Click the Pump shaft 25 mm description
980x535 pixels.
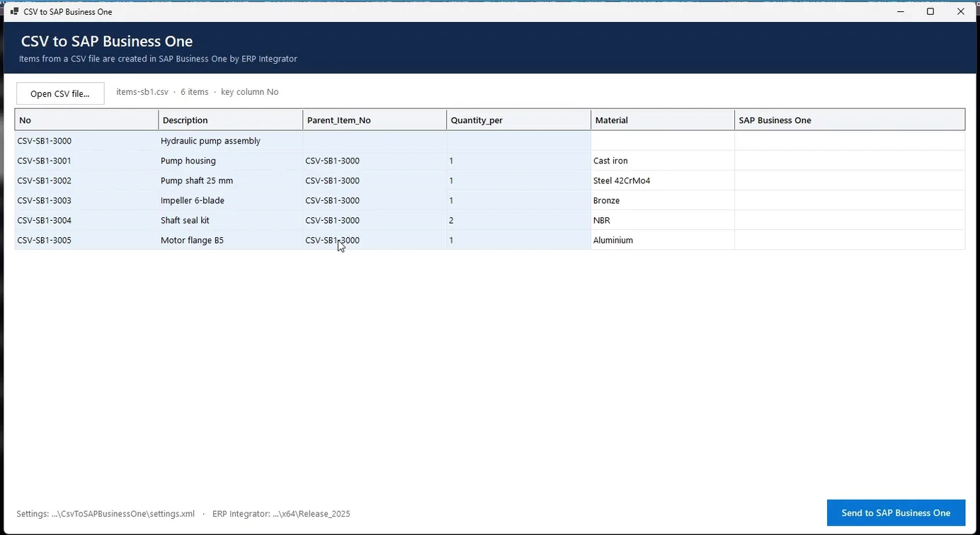231,180
